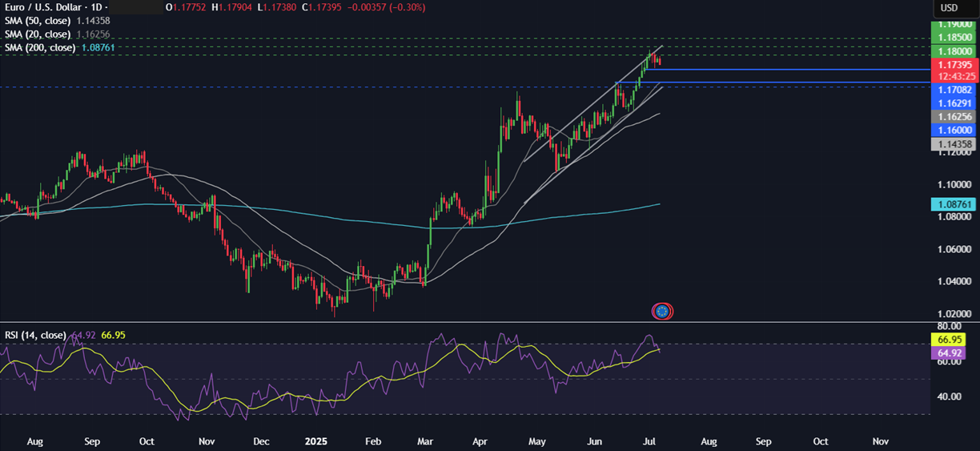Select the RSI (14, close) indicator legend
The height and width of the screenshot is (451, 980).
37,335
